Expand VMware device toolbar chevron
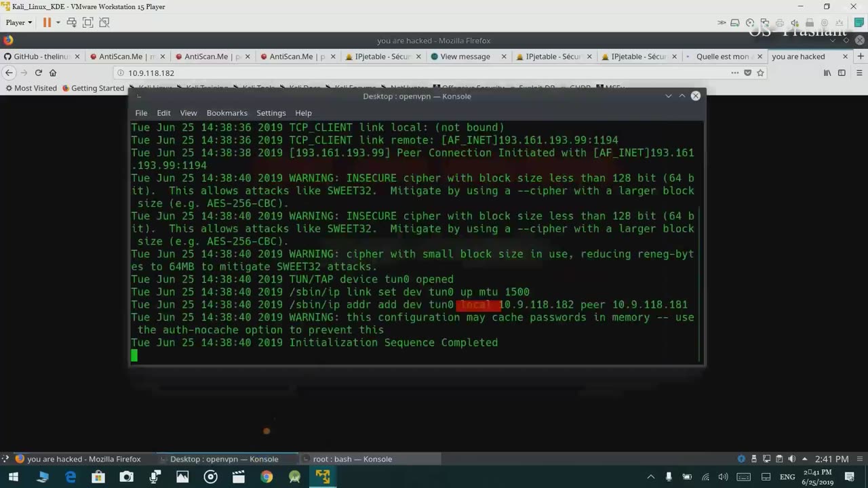This screenshot has height=488, width=868. [x=722, y=22]
